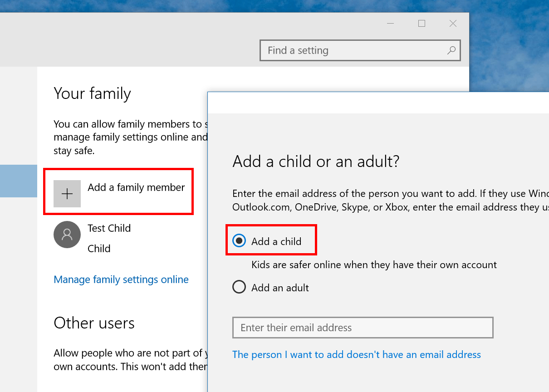The width and height of the screenshot is (549, 392).
Task: Click The person I want to add doesn't have an email address
Action: click(357, 354)
